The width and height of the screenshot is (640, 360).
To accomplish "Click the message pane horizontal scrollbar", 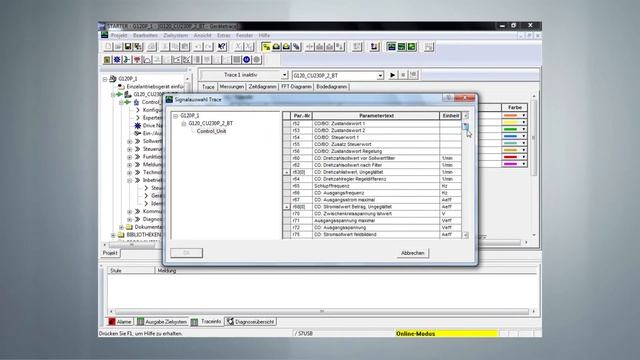I will 322,311.
